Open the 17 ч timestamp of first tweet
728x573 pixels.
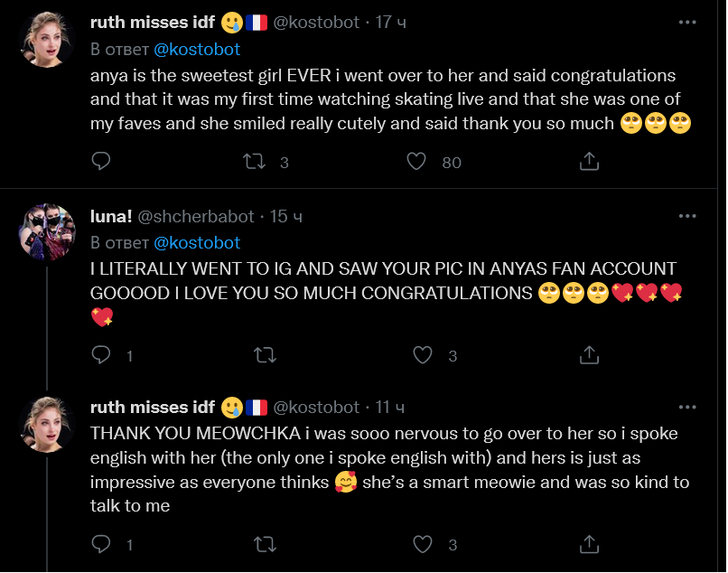(390, 23)
